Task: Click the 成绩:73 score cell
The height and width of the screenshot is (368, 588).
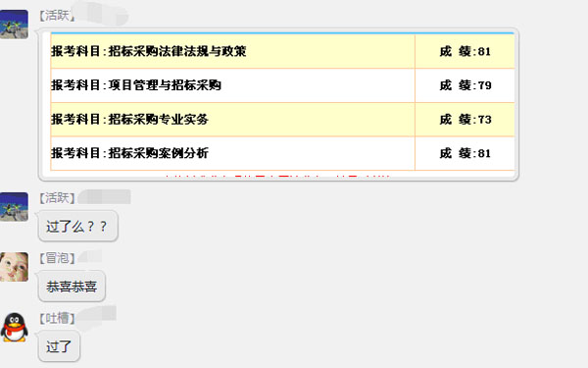Action: (465, 120)
